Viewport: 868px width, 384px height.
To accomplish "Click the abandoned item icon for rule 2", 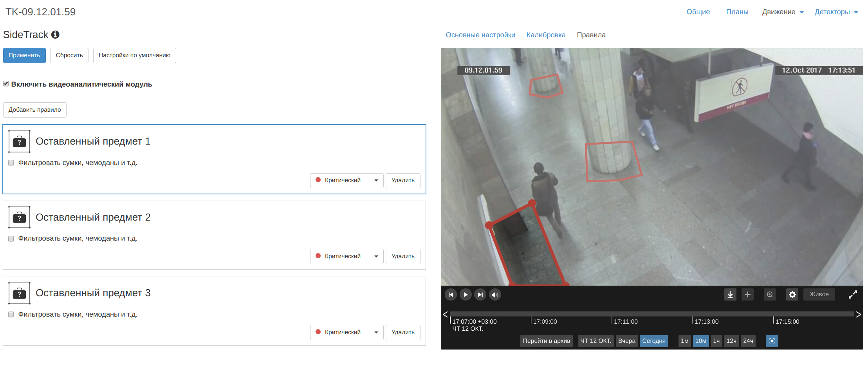I will 19,217.
